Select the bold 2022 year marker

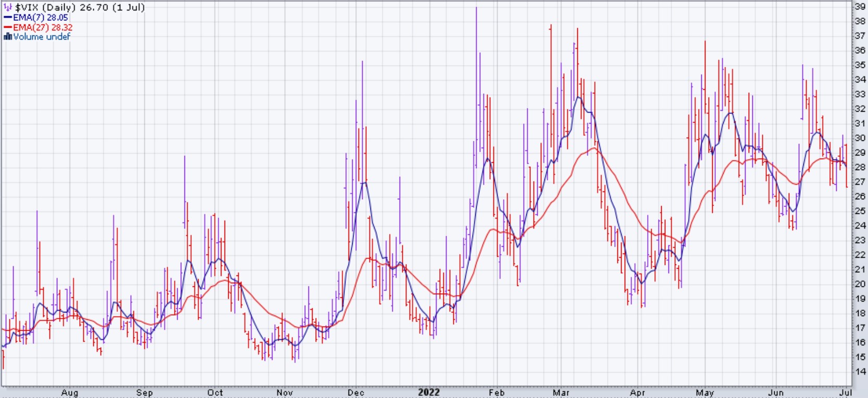coord(429,392)
